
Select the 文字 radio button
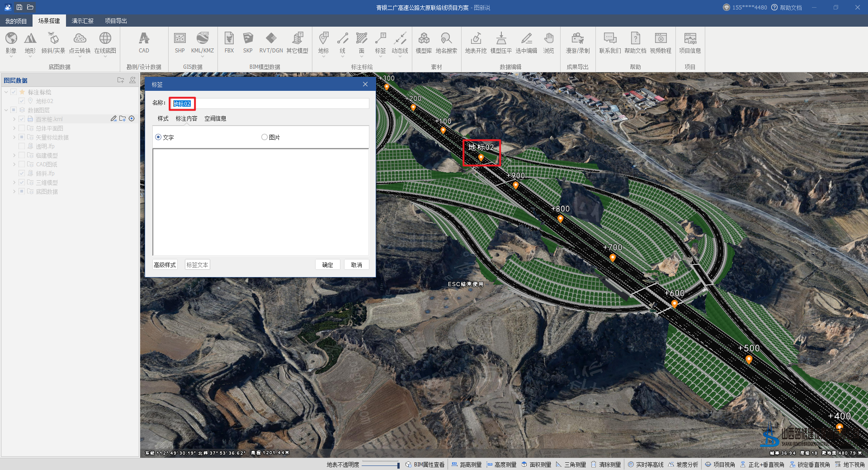point(158,137)
